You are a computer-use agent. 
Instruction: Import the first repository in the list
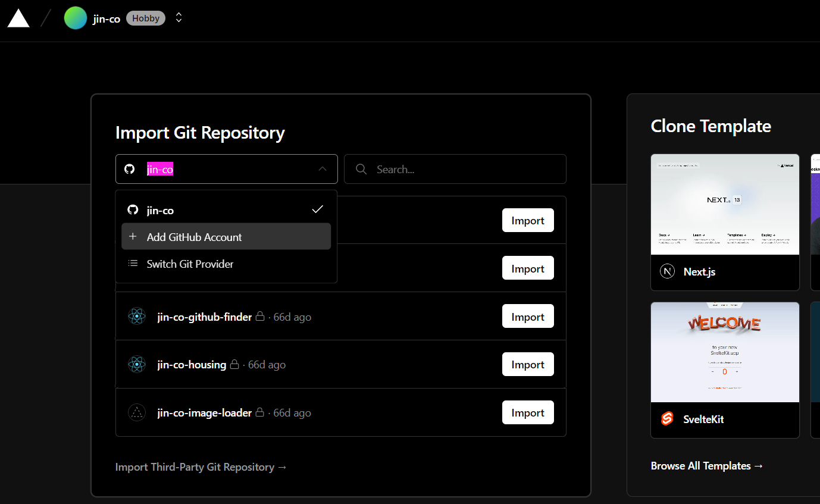tap(528, 220)
